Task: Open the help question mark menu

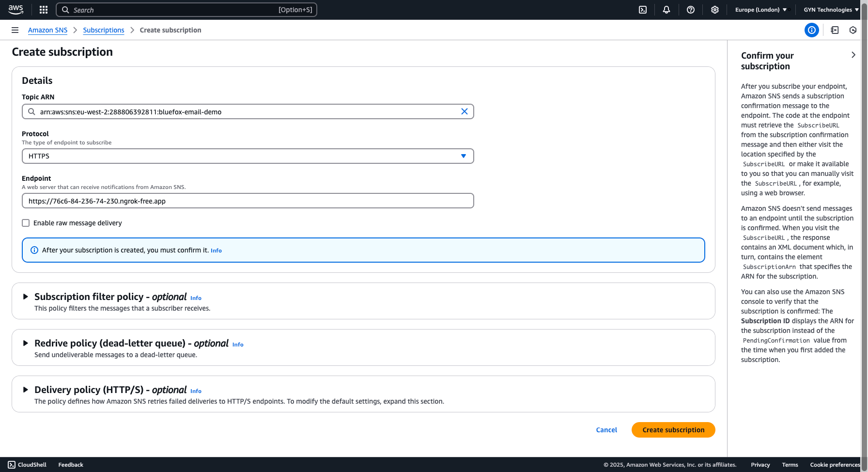Action: tap(691, 10)
